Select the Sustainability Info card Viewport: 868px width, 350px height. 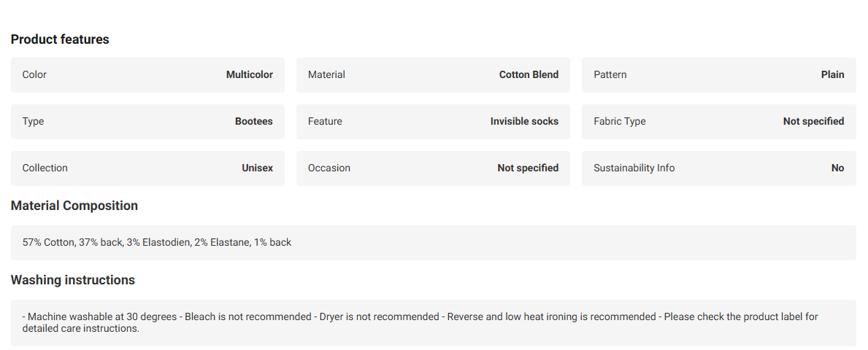(x=718, y=168)
